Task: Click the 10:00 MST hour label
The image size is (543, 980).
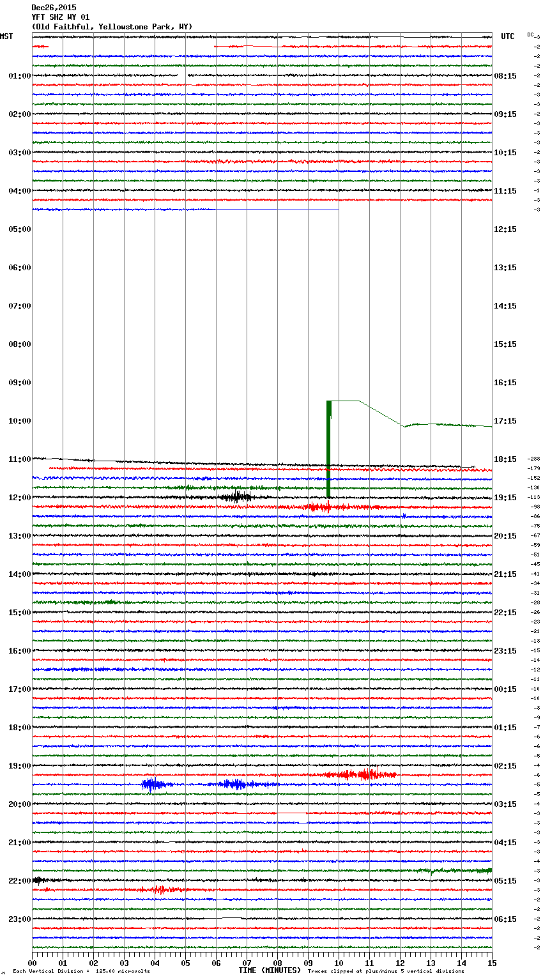Action: point(20,421)
